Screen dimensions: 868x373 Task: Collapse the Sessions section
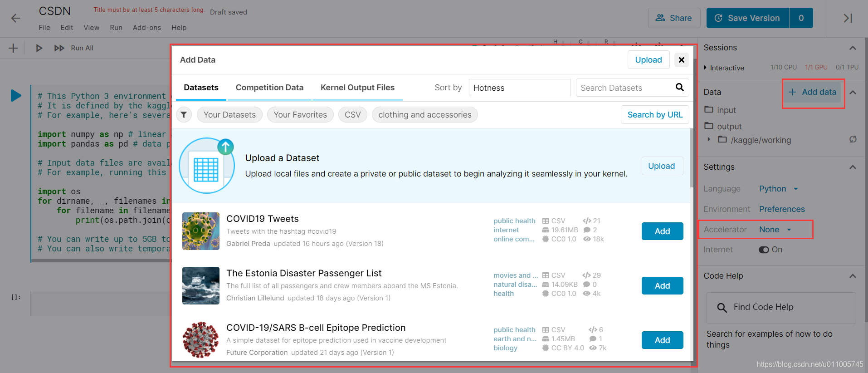pos(853,48)
